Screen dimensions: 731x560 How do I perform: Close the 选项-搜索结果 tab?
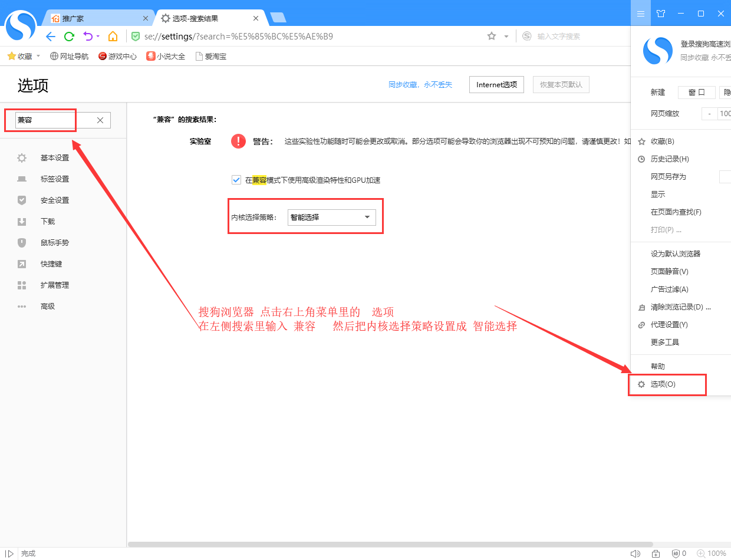coord(256,18)
